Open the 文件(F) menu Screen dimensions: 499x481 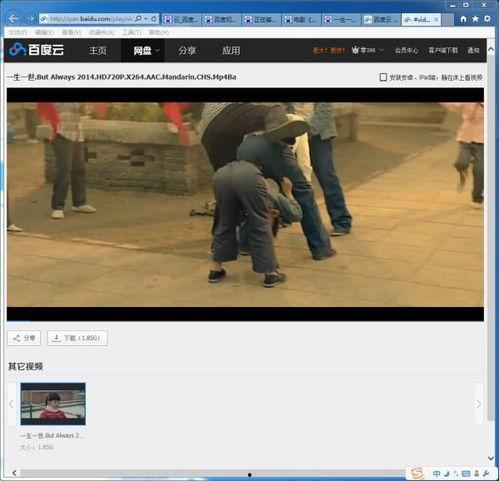(18, 32)
